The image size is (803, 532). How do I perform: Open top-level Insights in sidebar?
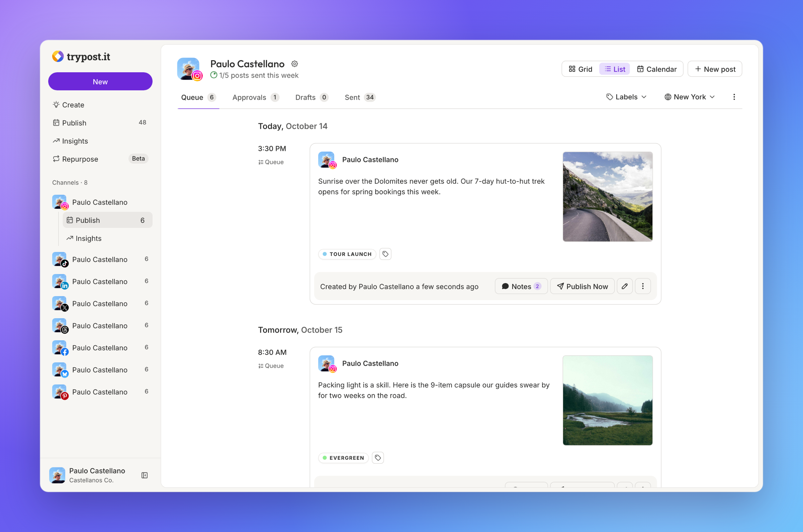[x=100, y=141]
